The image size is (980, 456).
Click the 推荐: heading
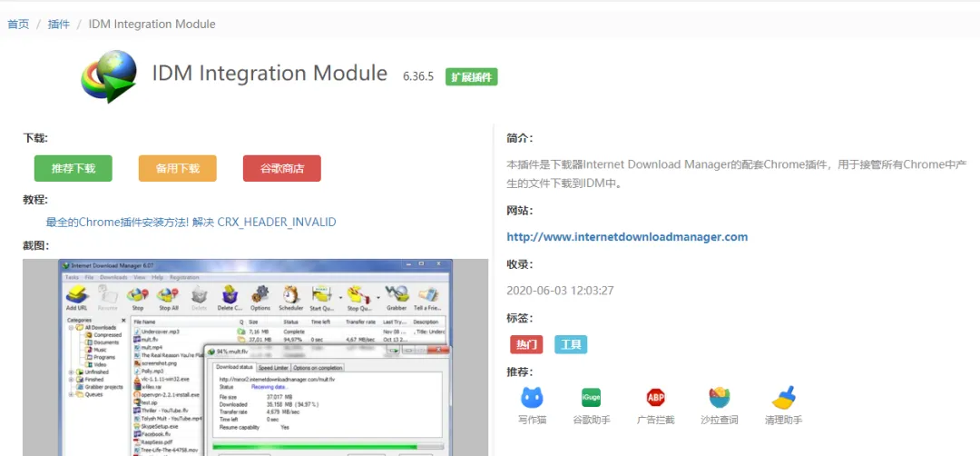(x=519, y=372)
